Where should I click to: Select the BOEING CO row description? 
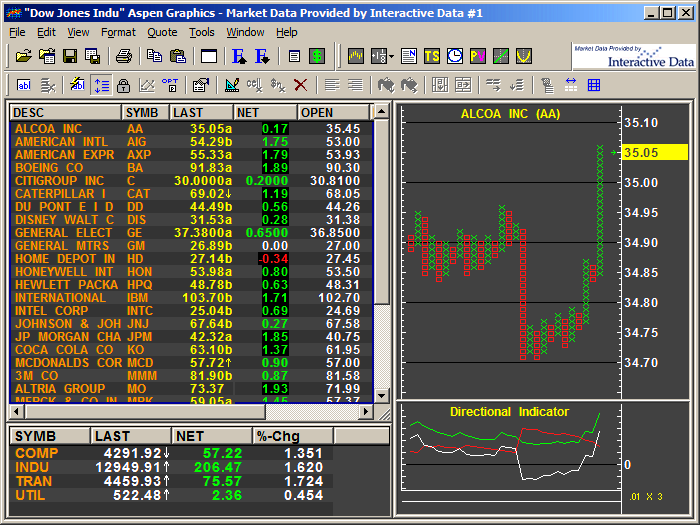(x=49, y=168)
